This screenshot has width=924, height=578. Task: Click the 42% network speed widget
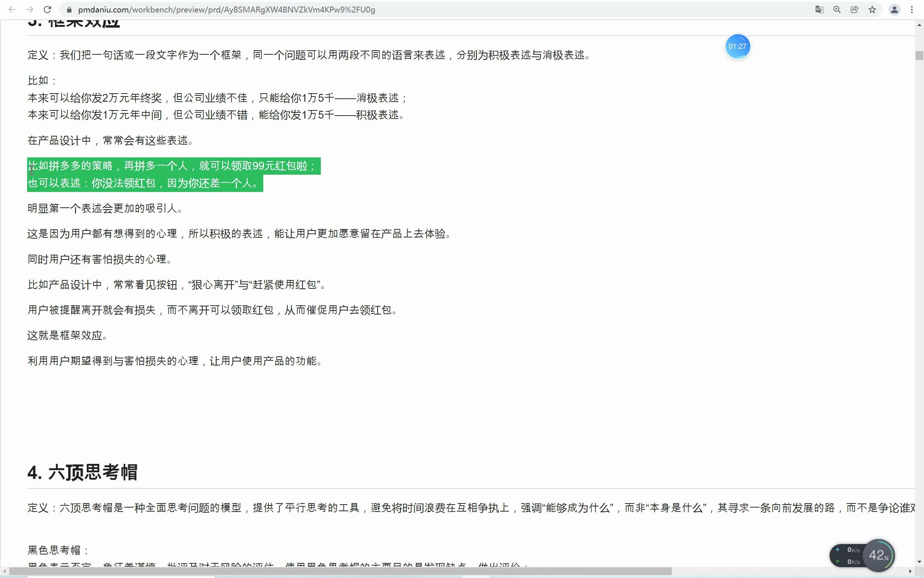[863, 555]
